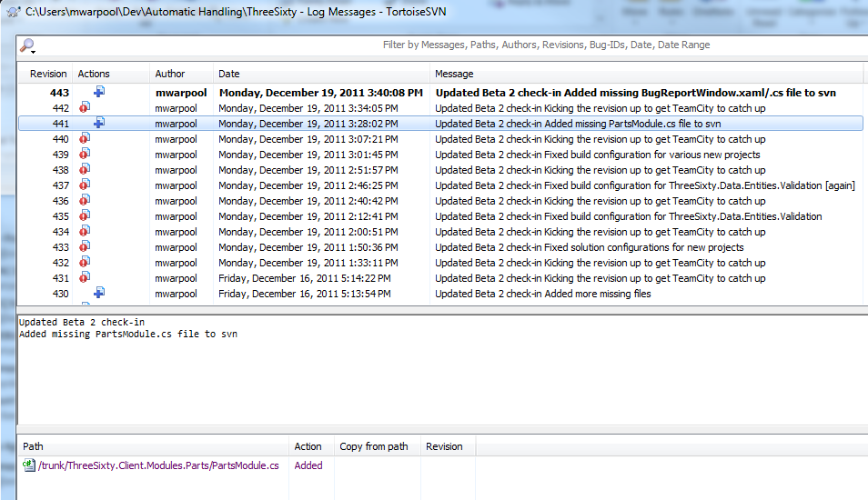Click the TortoiseSVN title bar icon
868x500 pixels.
pyautogui.click(x=14, y=12)
